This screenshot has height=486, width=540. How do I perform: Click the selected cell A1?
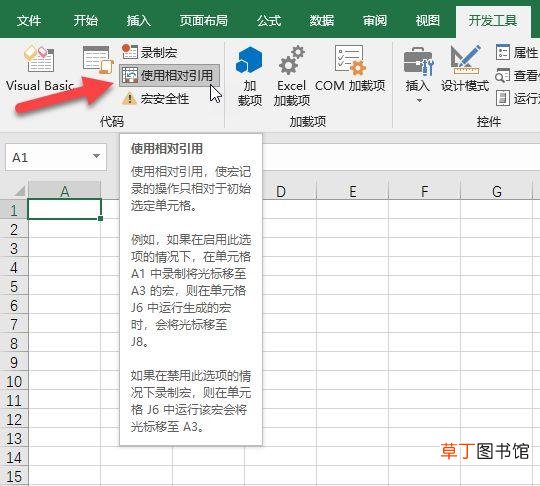click(x=64, y=209)
